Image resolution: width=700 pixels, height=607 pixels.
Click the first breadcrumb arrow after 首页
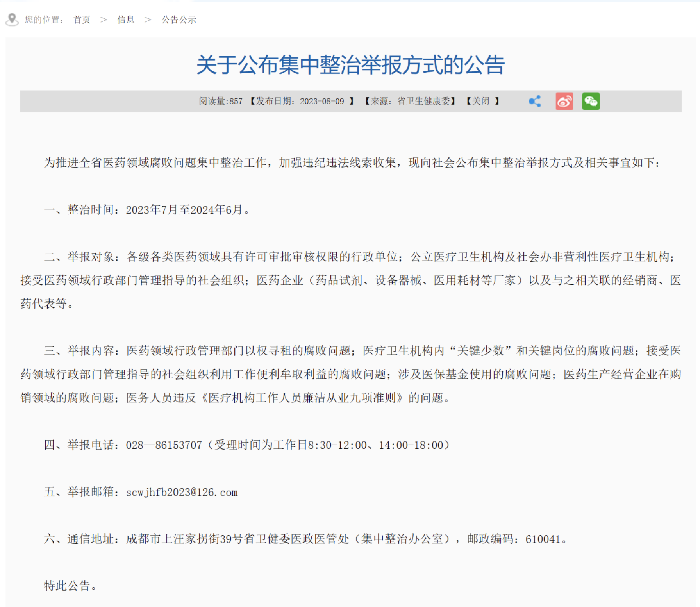(104, 20)
